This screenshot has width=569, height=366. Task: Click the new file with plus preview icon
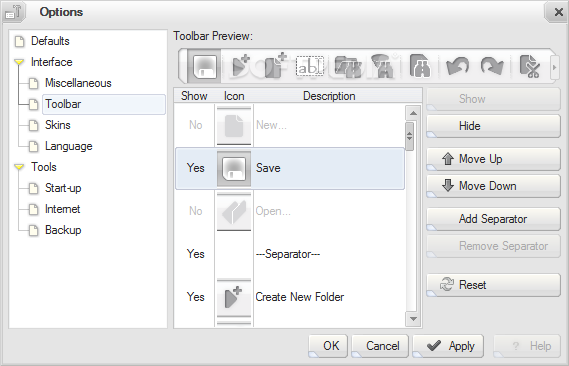(x=275, y=66)
